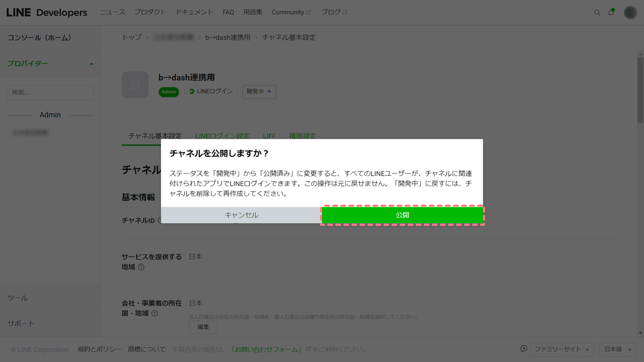The height and width of the screenshot is (362, 644).
Task: Click the green Admin badge
Action: pos(169,92)
